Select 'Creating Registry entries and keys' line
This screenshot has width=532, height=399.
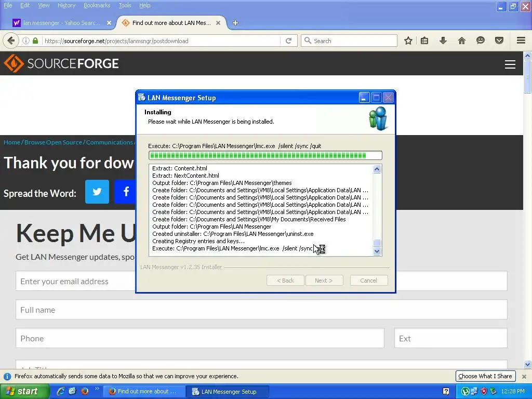click(x=198, y=241)
